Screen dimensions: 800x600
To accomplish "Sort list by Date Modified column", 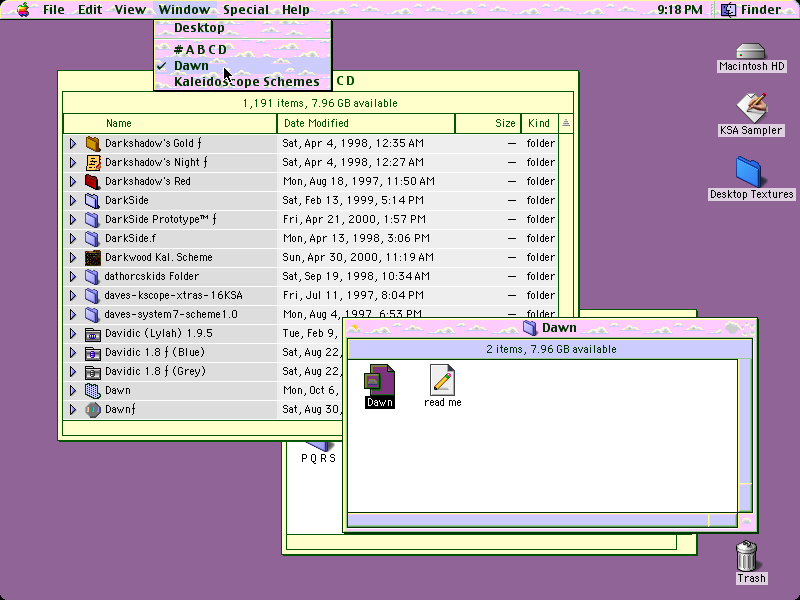I will [x=366, y=123].
